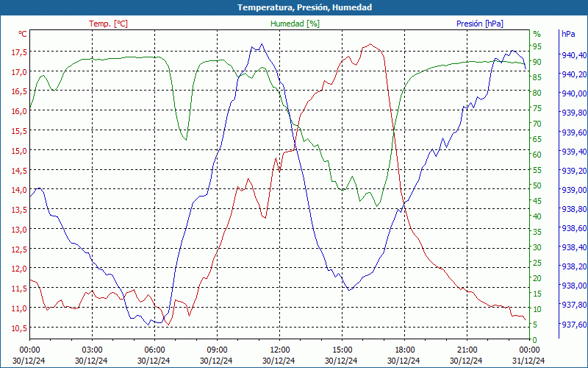Image resolution: width=588 pixels, height=368 pixels.
Task: Click 939,60 on the pressure axis
Action: (574, 132)
